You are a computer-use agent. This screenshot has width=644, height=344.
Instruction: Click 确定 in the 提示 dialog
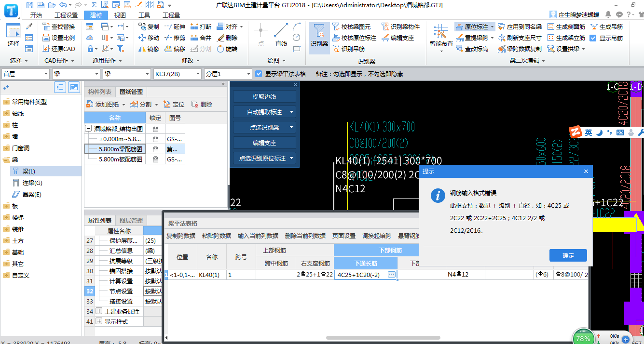point(568,255)
